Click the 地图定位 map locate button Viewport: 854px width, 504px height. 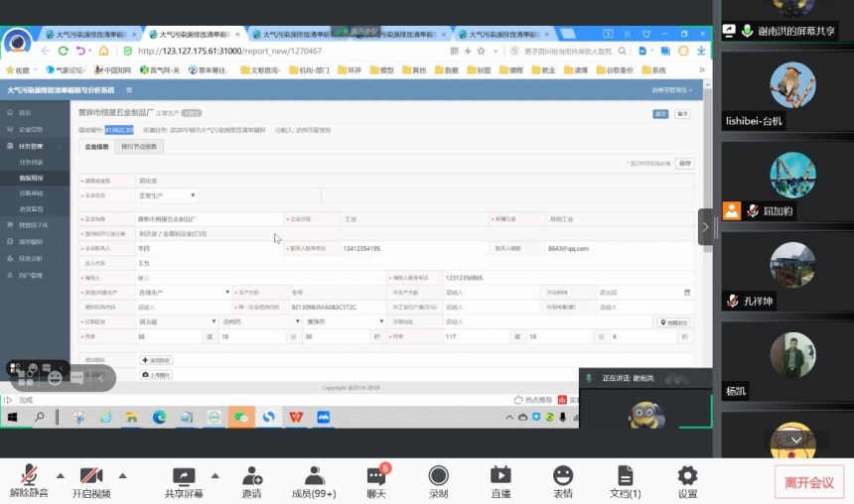[674, 322]
